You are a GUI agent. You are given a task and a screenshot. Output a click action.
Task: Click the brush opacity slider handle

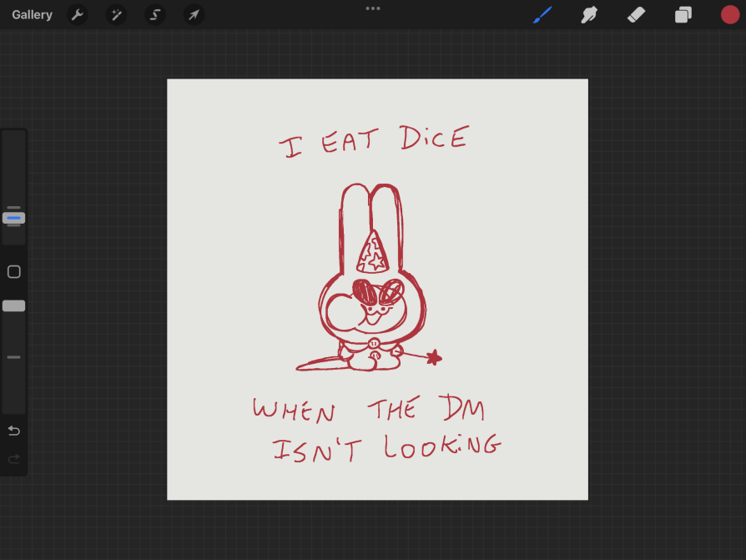[13, 306]
